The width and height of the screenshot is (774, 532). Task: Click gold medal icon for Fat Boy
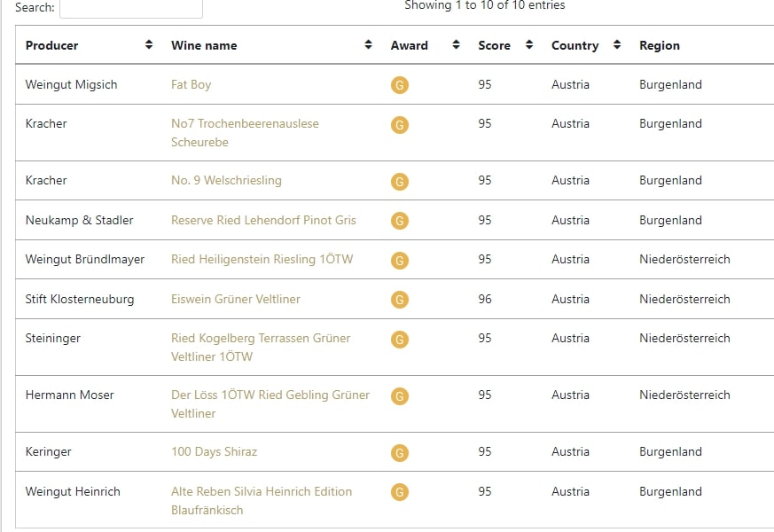tap(399, 85)
